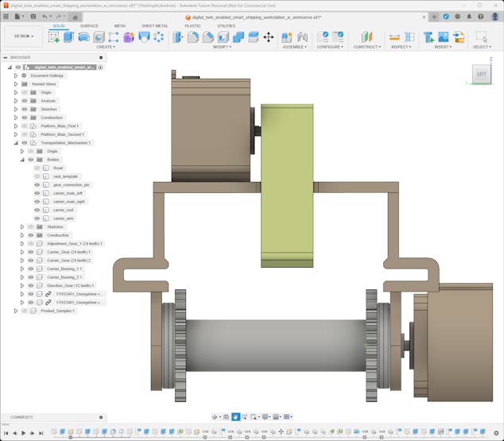Open the timeline settings gear

498,433
